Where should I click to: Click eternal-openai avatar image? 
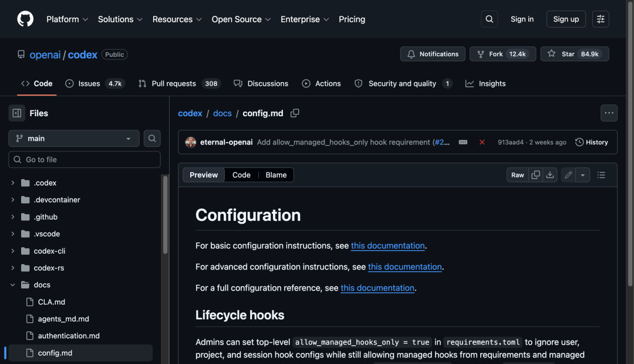[190, 142]
